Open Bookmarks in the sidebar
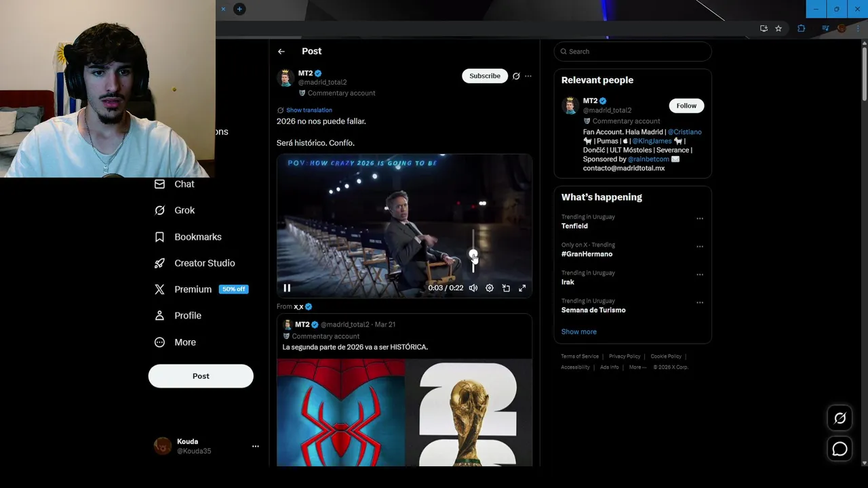The width and height of the screenshot is (868, 488). coord(188,237)
